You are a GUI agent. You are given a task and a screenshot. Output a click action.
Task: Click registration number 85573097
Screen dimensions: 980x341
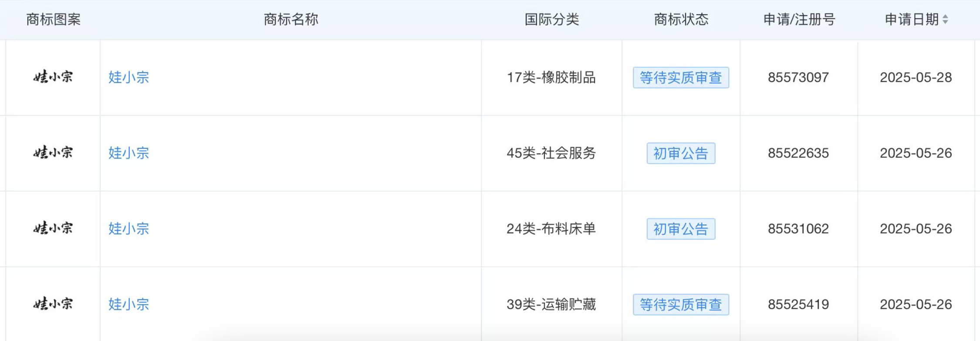coord(798,77)
